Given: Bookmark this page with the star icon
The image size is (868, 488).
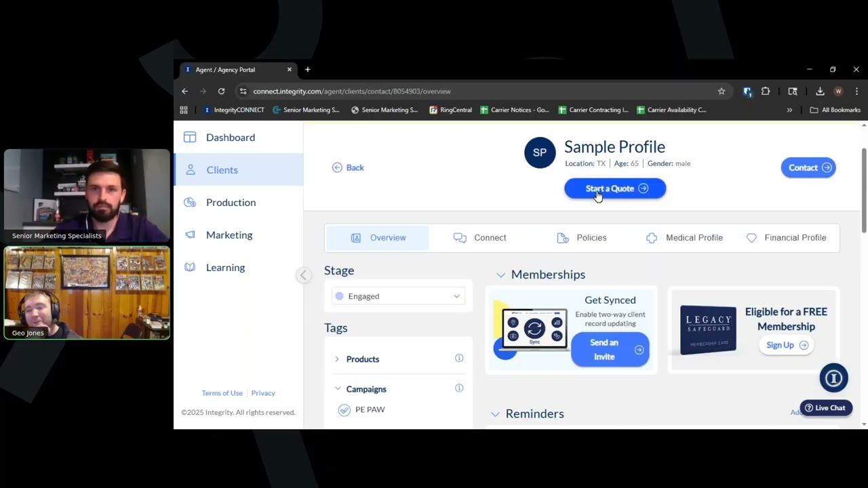Looking at the screenshot, I should tap(722, 91).
